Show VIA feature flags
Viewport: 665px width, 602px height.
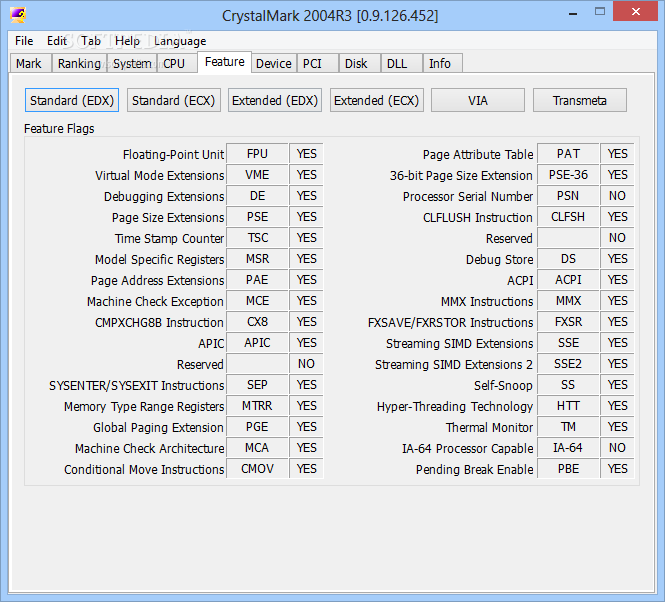pyautogui.click(x=478, y=100)
